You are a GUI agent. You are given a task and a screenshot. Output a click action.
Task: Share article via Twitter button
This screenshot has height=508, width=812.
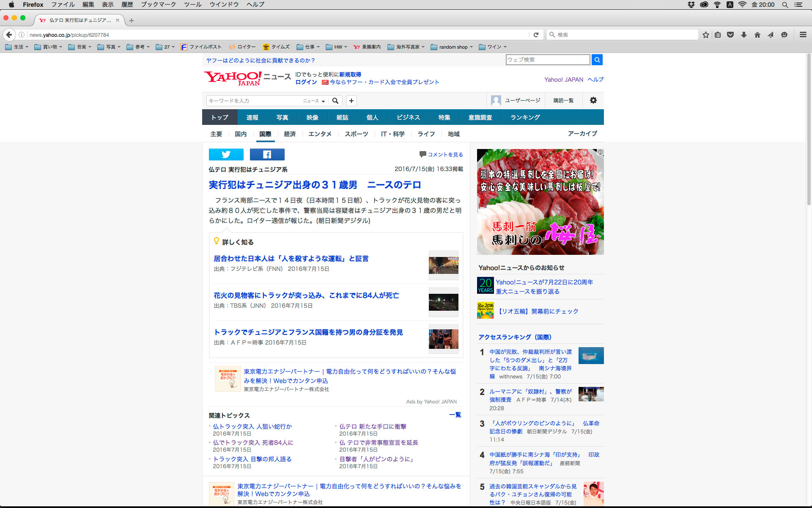(226, 155)
